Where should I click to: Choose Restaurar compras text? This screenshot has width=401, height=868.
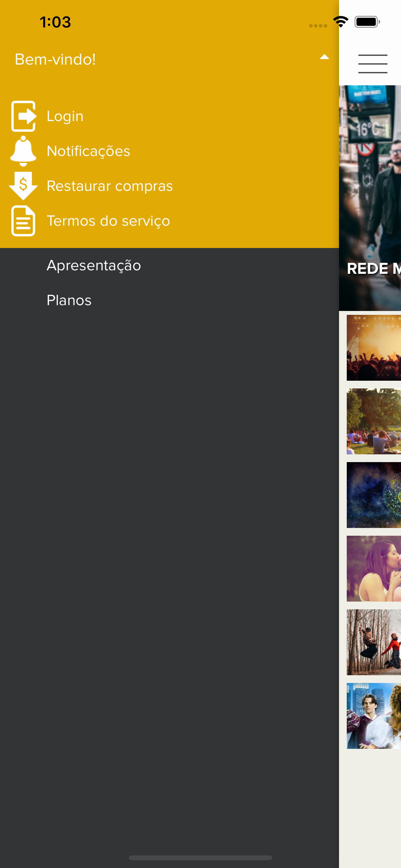(109, 186)
